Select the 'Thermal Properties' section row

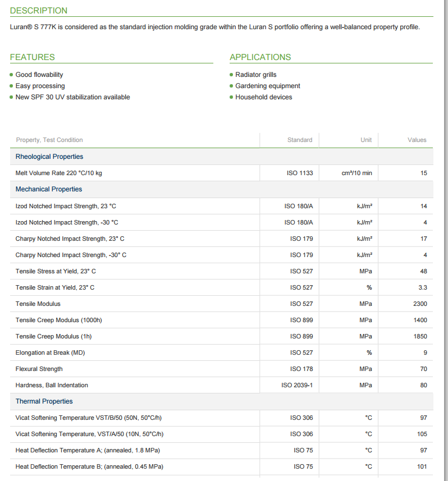click(x=222, y=401)
